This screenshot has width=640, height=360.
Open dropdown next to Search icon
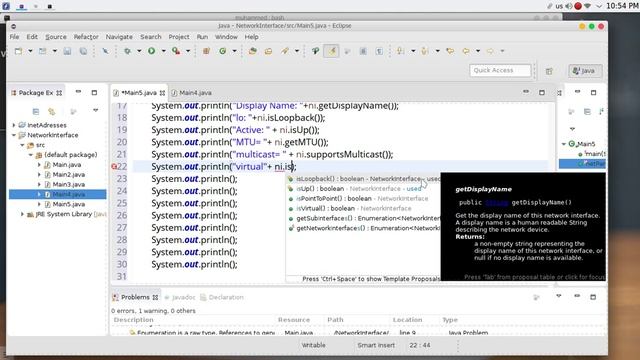[x=297, y=51]
